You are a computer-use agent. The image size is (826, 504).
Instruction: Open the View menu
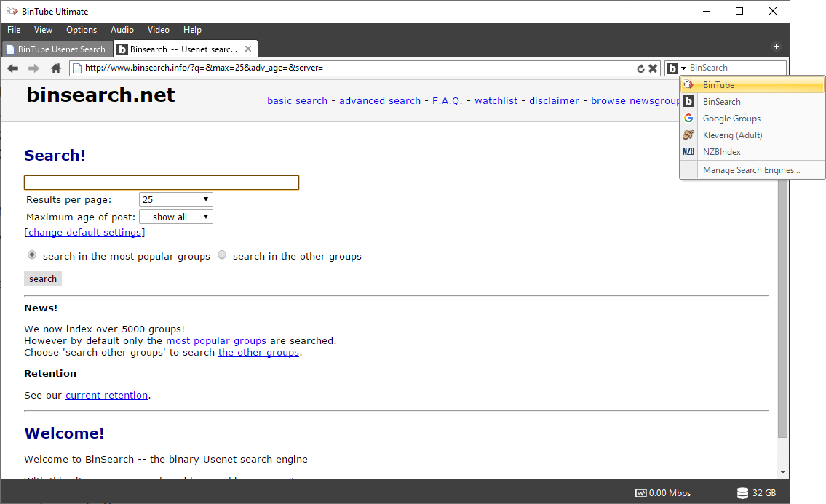pos(43,30)
